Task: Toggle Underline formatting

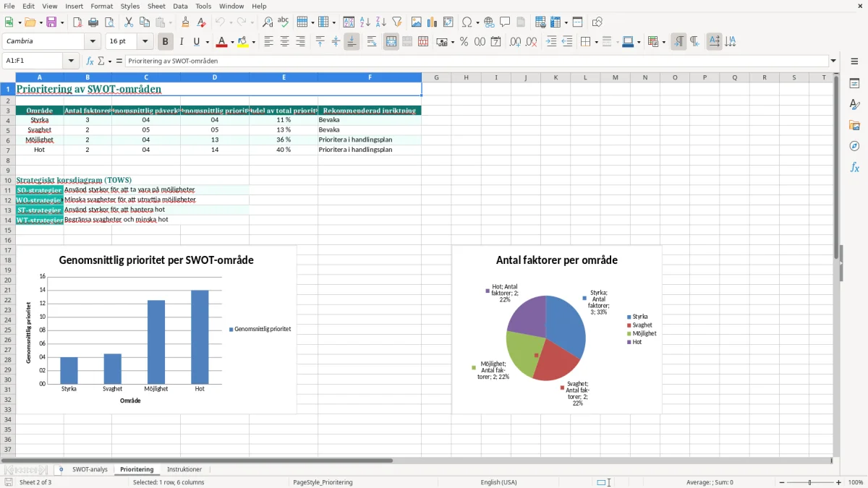Action: [197, 42]
